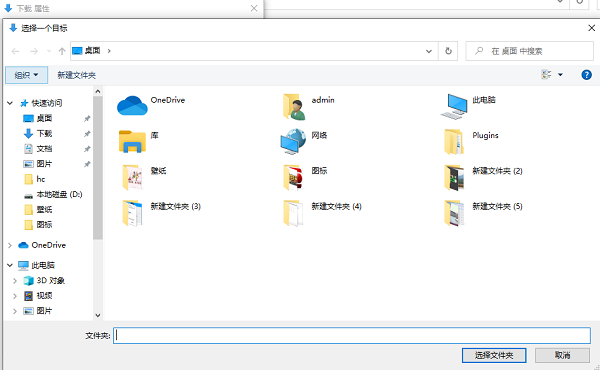Change view using the view layout icon
Screen dimensions: 600x370
(546, 75)
